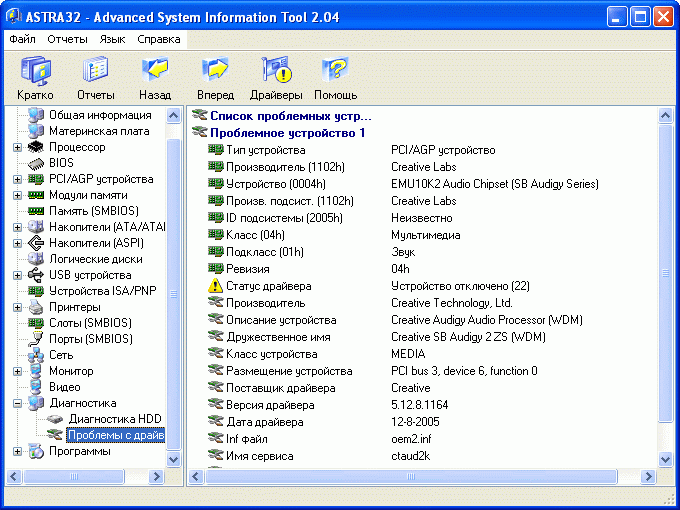Go back with the Назад arrow icon
The height and width of the screenshot is (510, 680).
click(155, 69)
